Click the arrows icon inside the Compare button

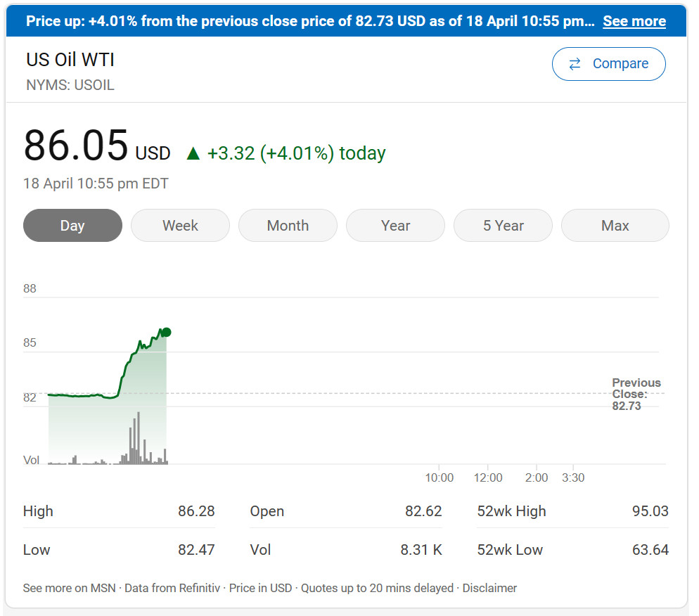(575, 64)
